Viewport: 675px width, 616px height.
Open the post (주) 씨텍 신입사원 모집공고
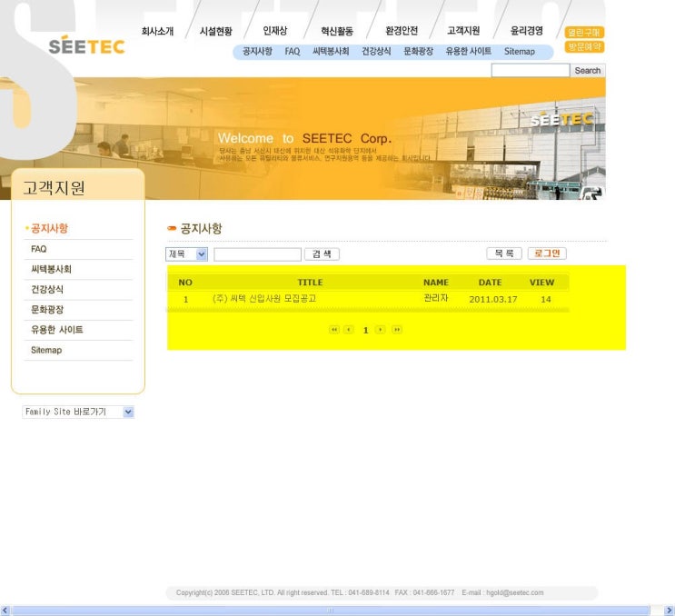(264, 298)
